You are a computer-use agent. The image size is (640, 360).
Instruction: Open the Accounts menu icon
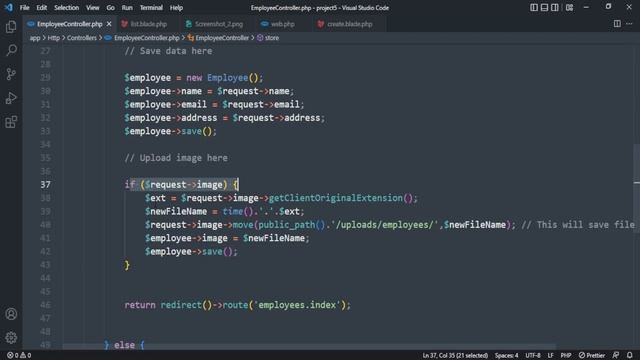pos(11,314)
